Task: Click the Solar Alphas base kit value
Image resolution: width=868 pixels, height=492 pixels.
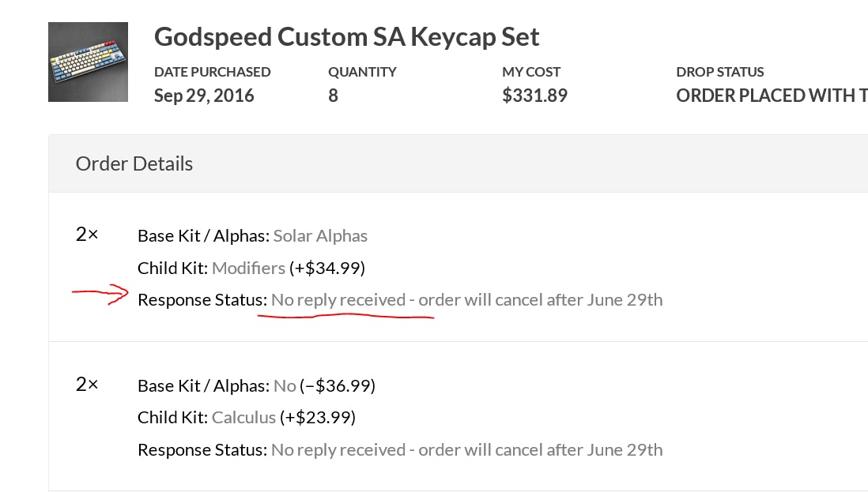Action: coord(320,235)
